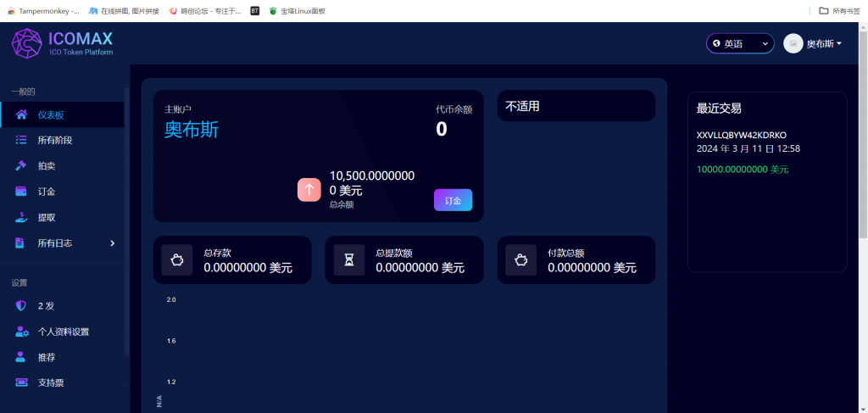Screen dimensions: 868x413
Task: Click the 一般的 sidebar section header
Action: pos(23,92)
